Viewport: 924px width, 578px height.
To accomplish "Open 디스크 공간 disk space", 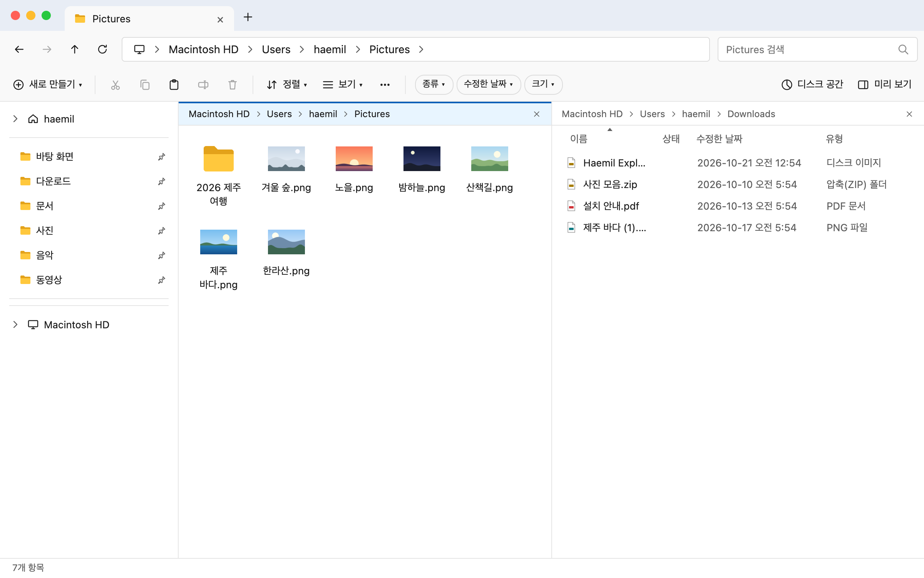I will click(812, 84).
